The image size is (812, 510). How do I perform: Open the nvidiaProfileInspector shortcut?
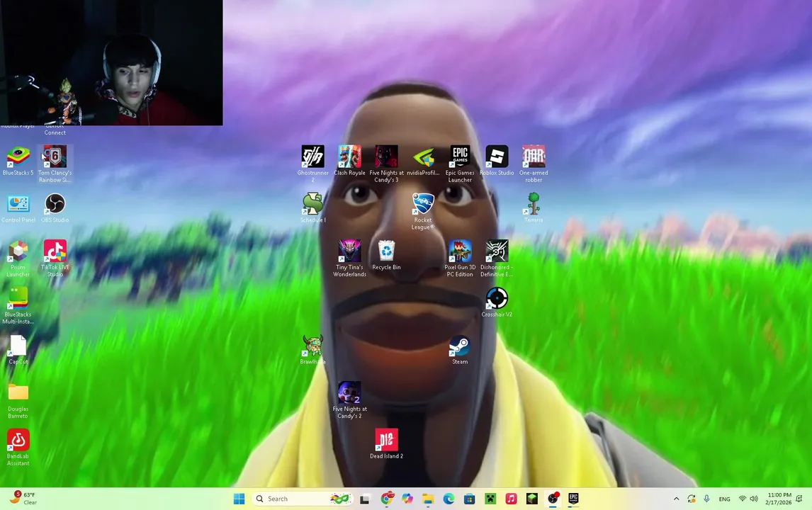423,161
